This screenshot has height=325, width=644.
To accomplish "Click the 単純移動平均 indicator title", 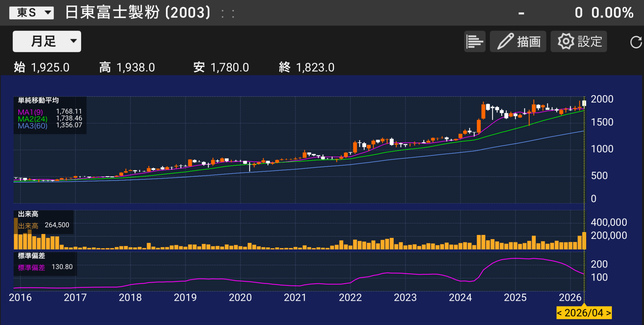I will [38, 100].
